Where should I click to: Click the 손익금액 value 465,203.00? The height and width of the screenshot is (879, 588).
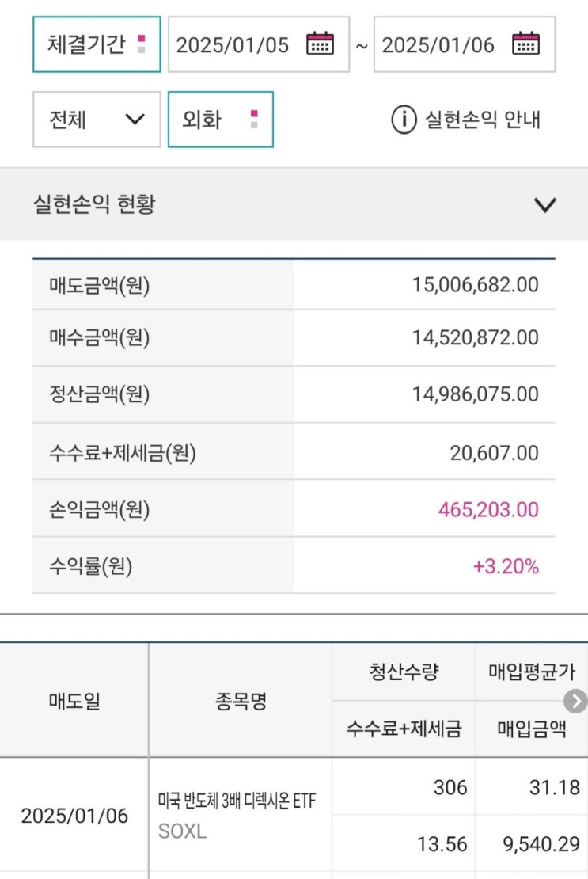pyautogui.click(x=488, y=509)
